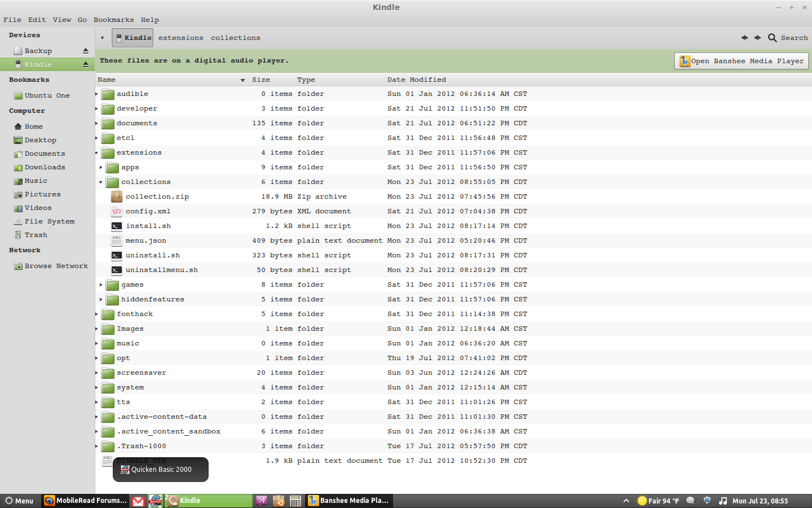Open the clock showing Mon Jul 23, 08:55
This screenshot has width=812, height=508.
tap(760, 501)
